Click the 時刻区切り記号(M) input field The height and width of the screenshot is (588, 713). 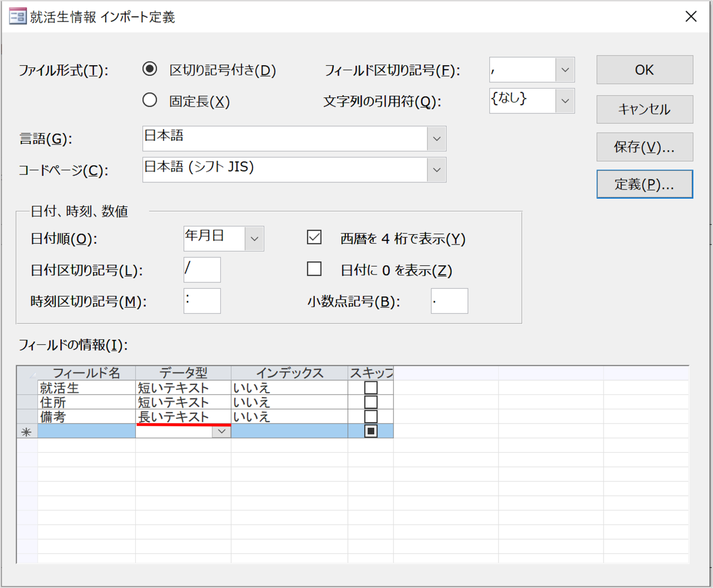coord(202,301)
